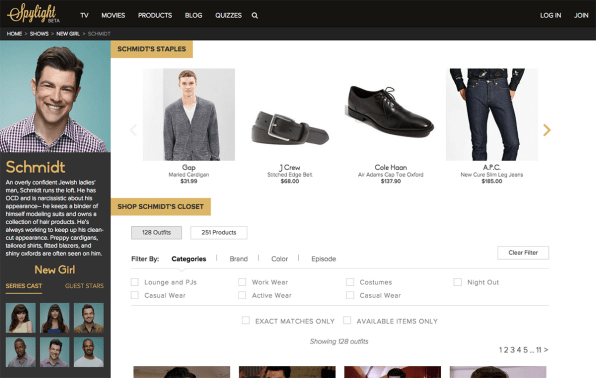Navigate to New Girl breadcrumb
This screenshot has height=378, width=596.
(x=68, y=34)
